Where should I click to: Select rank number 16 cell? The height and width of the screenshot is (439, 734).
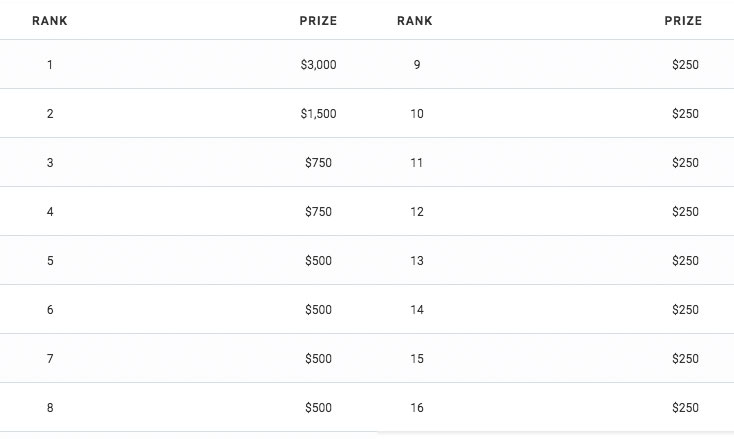click(417, 408)
